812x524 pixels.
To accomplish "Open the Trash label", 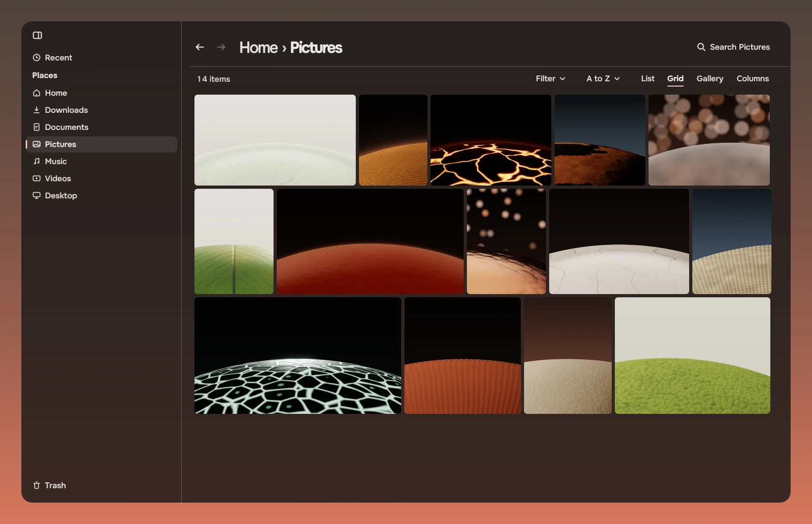I will 56,485.
